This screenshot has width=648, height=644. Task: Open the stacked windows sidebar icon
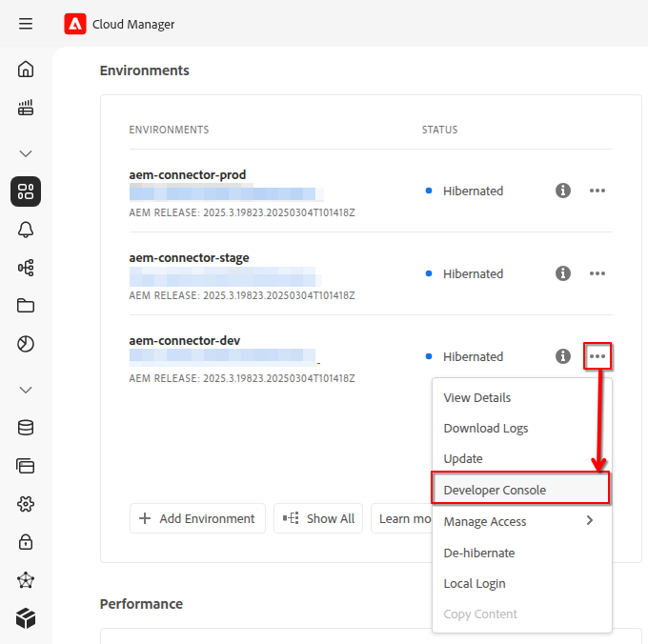26,466
